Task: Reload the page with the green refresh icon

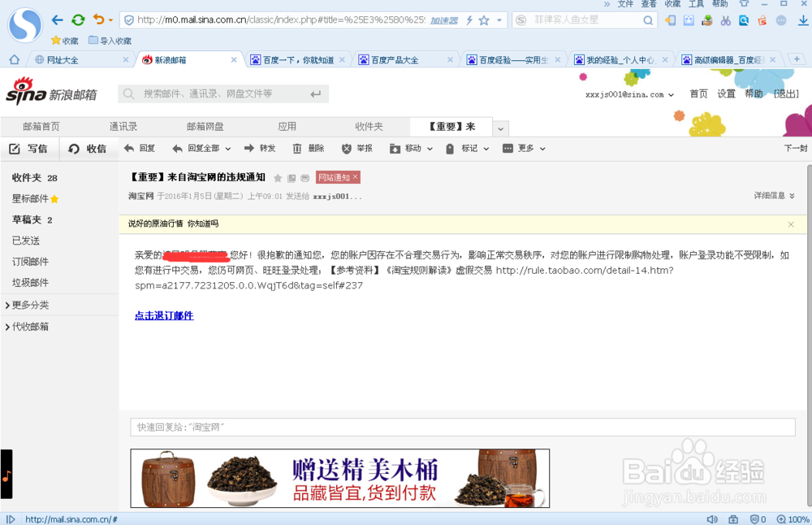Action: point(78,20)
